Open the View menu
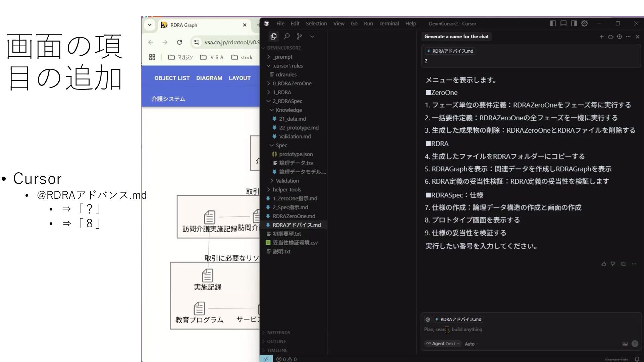The image size is (644, 362). click(x=339, y=23)
